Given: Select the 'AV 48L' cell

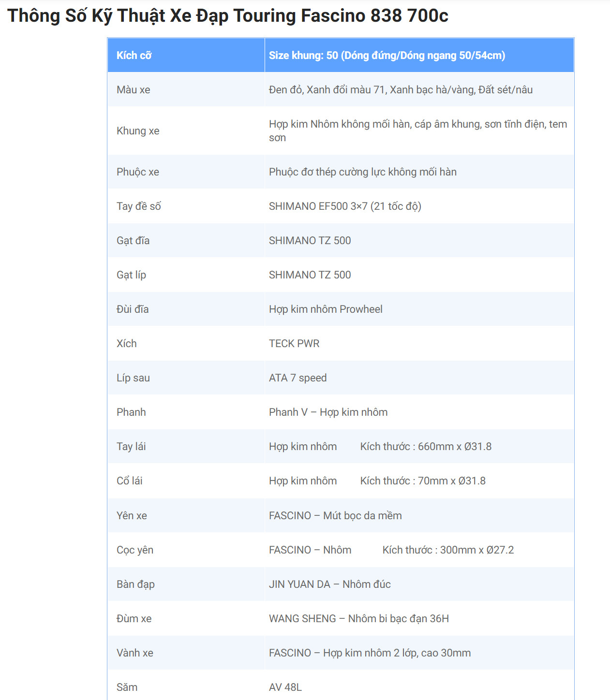Looking at the screenshot, I should (419, 686).
